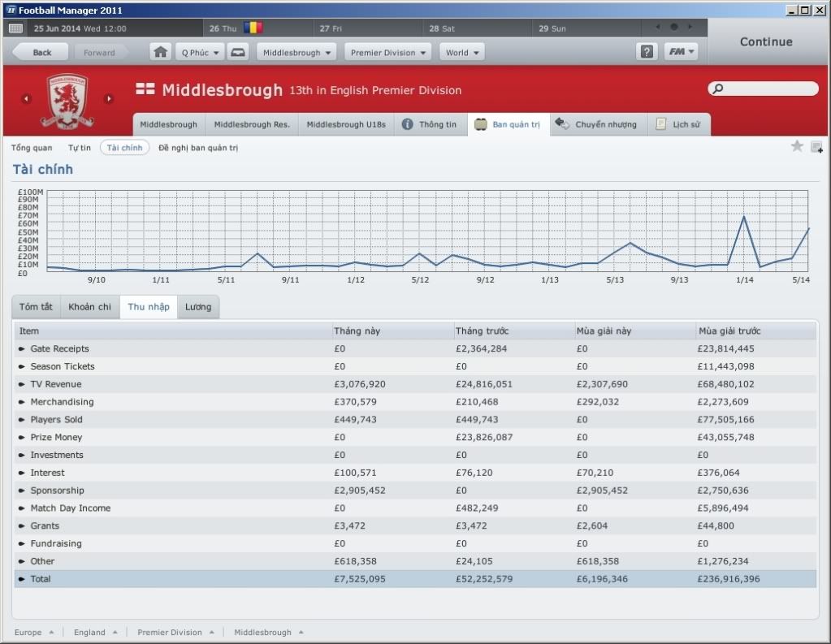Open the Lịch sử tab
831x644 pixels.
(679, 124)
